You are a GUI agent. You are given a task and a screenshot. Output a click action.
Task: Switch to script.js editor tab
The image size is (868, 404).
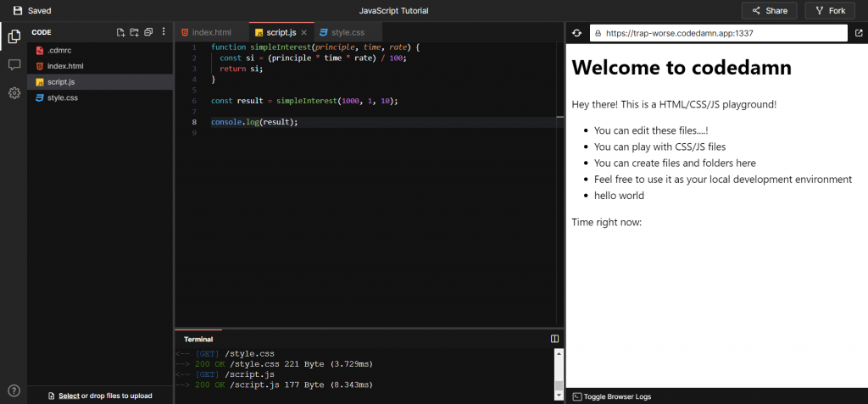coord(281,33)
